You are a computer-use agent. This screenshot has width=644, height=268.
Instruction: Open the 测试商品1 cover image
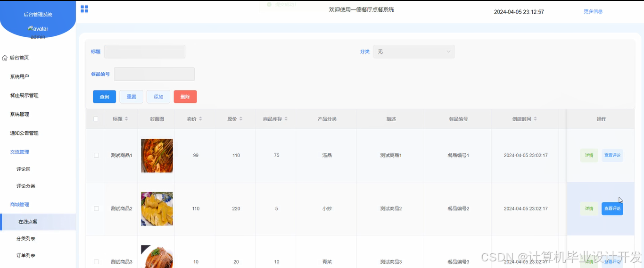point(157,155)
